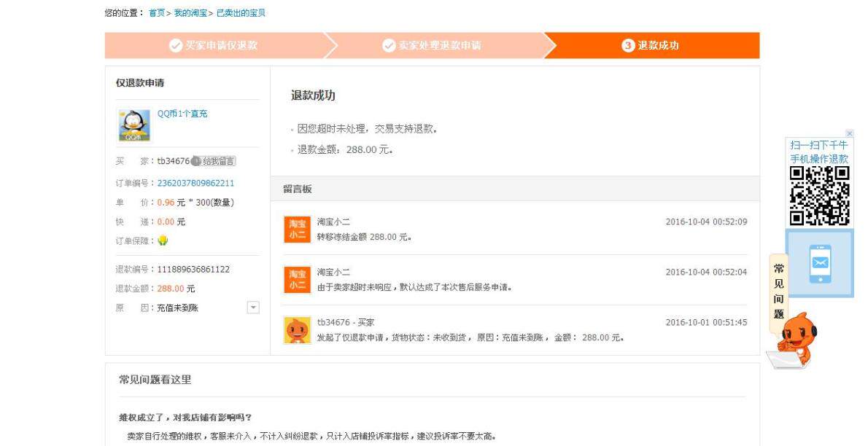Open the 首页 breadcrumb link
Viewport: 868px width, 446px height.
(x=157, y=12)
